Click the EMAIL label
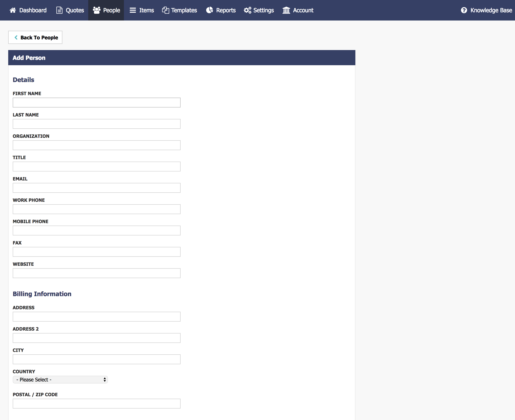This screenshot has width=515, height=420. [20, 179]
